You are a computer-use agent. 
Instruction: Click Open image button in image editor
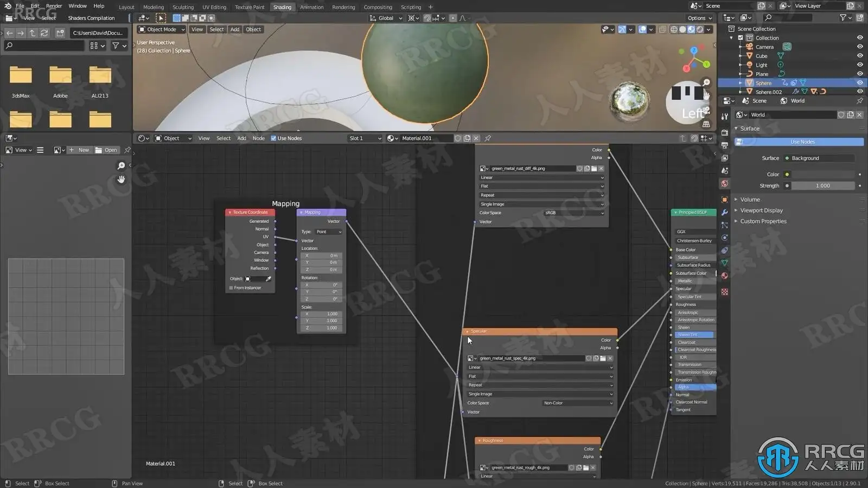tap(106, 150)
